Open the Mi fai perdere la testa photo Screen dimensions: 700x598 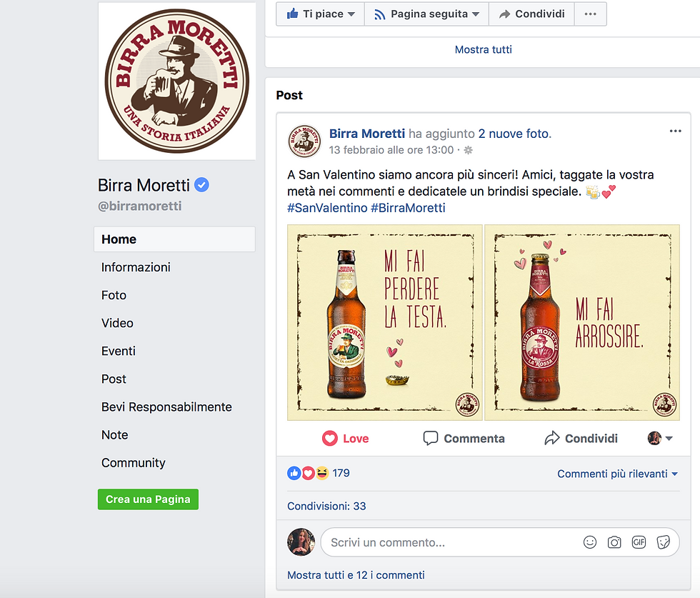(x=385, y=322)
